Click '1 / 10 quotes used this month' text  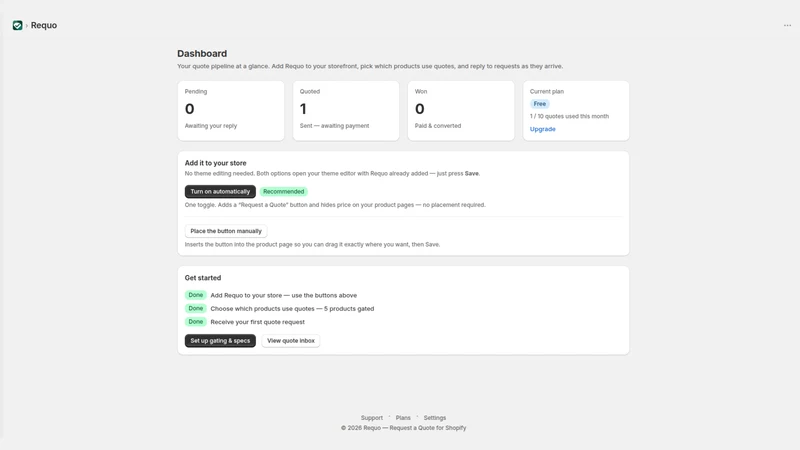tap(569, 116)
